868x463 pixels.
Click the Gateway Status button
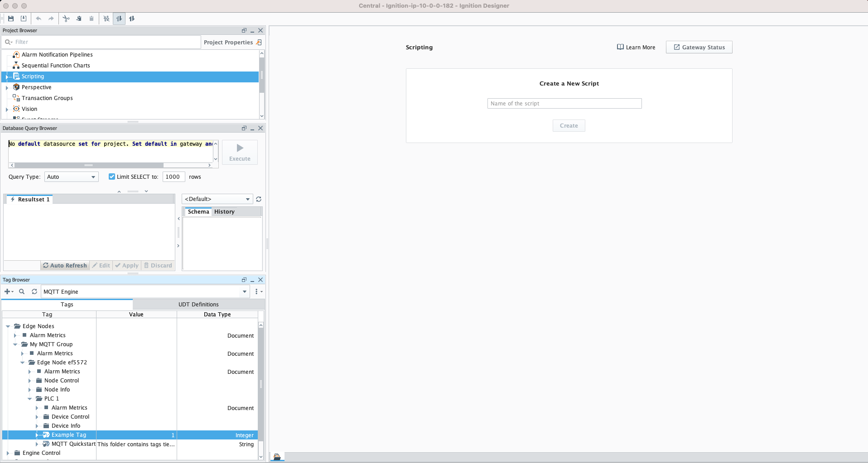coord(699,48)
